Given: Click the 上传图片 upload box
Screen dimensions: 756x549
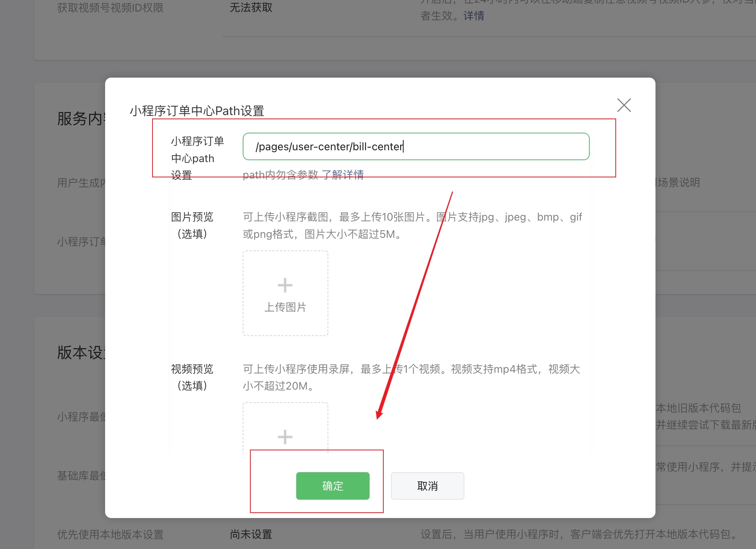Looking at the screenshot, I should tap(286, 293).
